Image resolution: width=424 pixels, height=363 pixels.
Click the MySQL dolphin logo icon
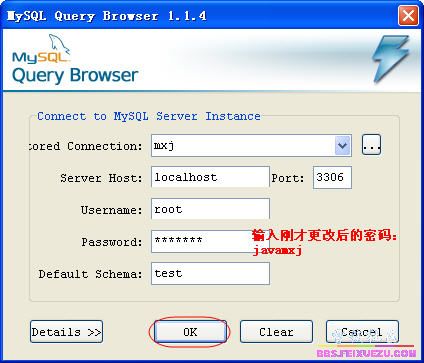pos(41,49)
